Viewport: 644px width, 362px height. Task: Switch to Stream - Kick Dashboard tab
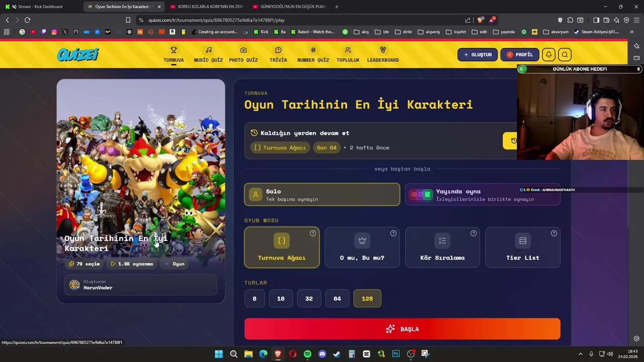click(40, 7)
